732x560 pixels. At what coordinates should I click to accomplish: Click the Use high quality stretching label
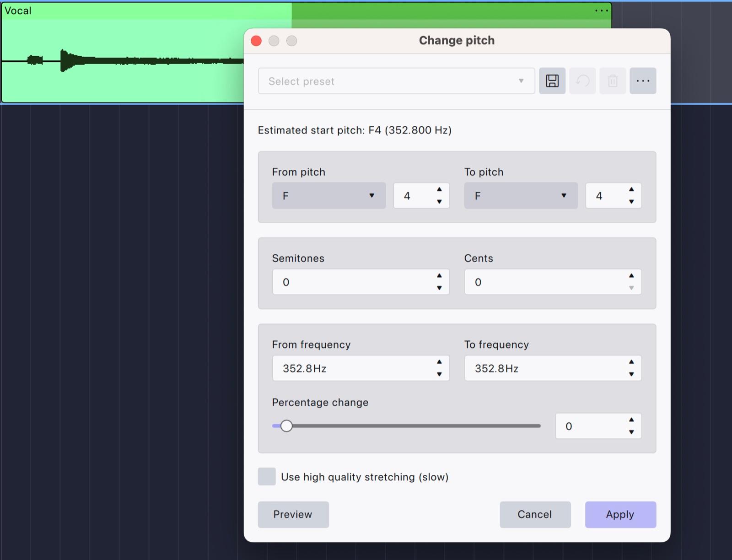click(365, 477)
